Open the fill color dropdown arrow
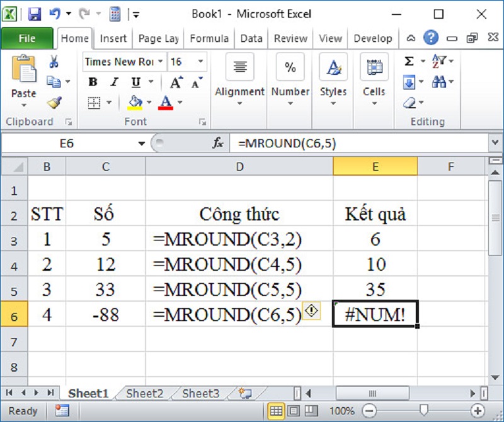 click(x=149, y=103)
